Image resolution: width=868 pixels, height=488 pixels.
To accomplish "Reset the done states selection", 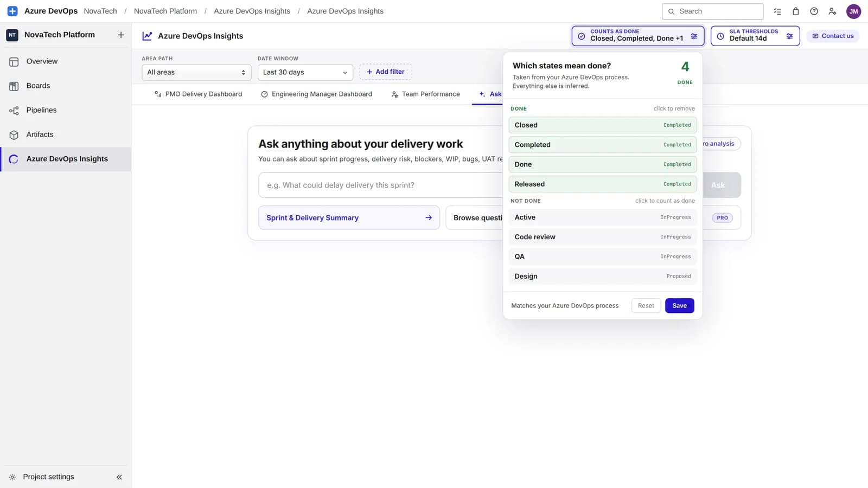I will 646,306.
